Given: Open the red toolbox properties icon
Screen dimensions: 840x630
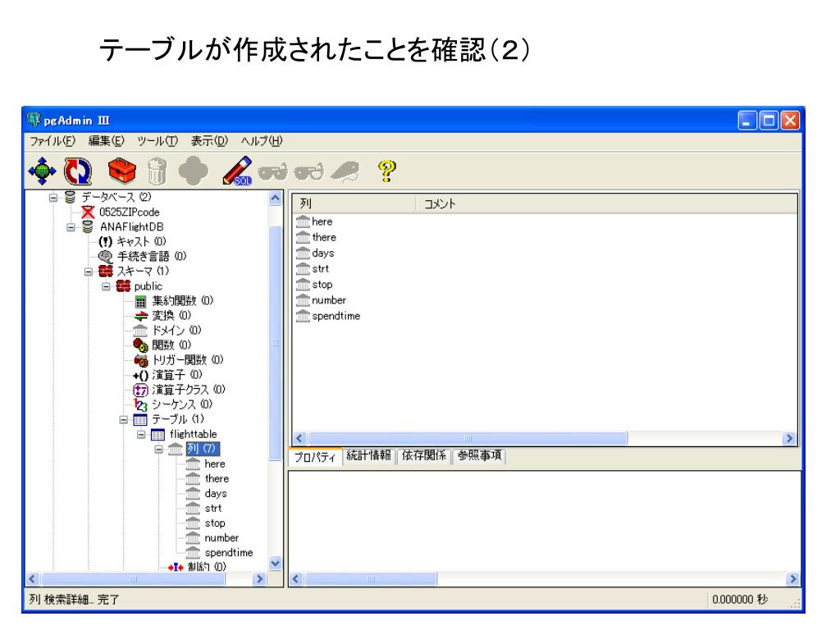Looking at the screenshot, I should 121,171.
